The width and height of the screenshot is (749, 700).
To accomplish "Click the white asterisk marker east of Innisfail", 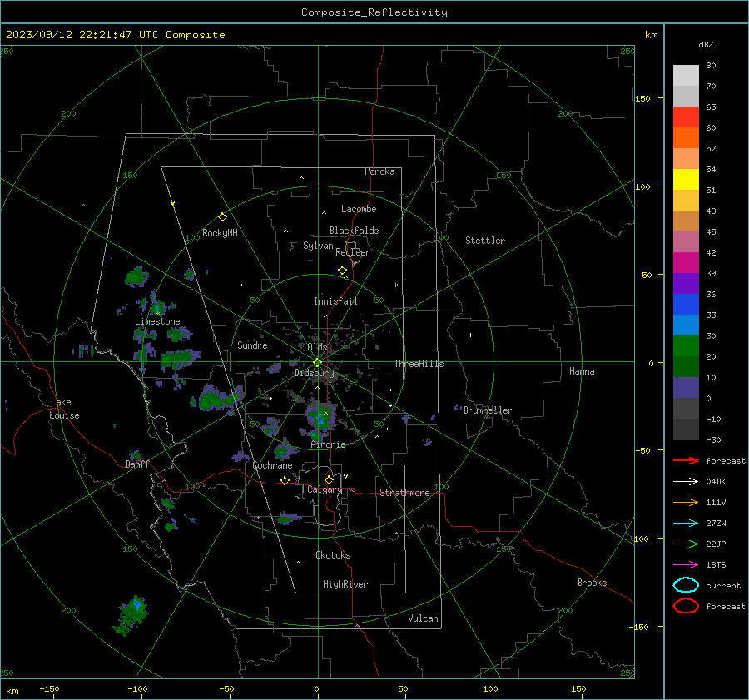I will click(395, 285).
